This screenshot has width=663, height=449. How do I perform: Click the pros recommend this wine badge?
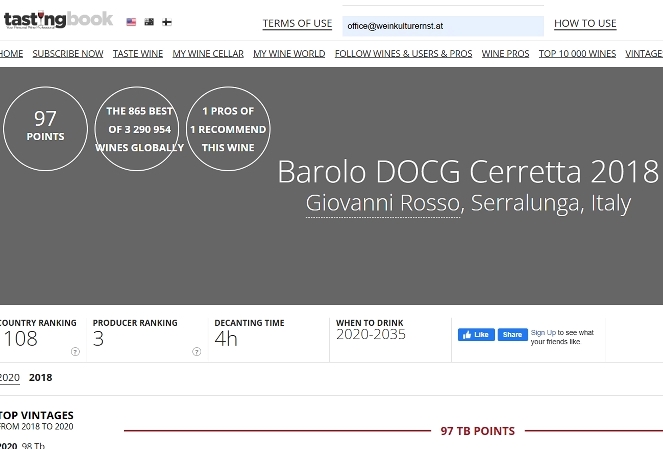(228, 129)
